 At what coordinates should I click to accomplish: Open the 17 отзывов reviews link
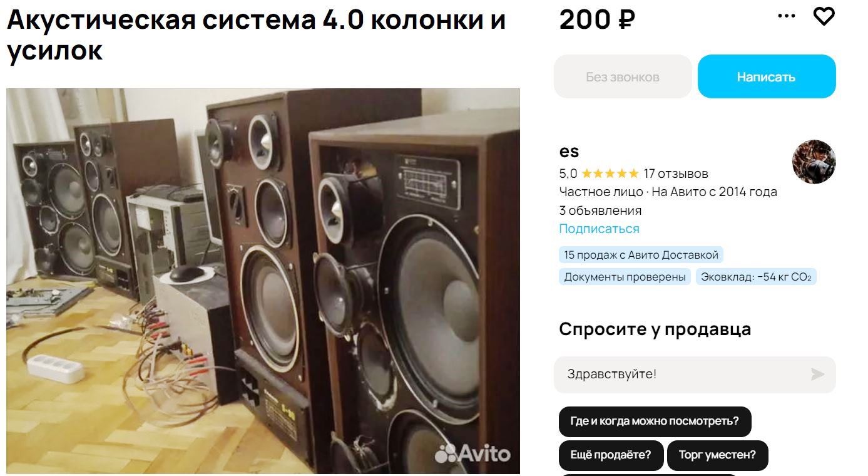pos(676,173)
